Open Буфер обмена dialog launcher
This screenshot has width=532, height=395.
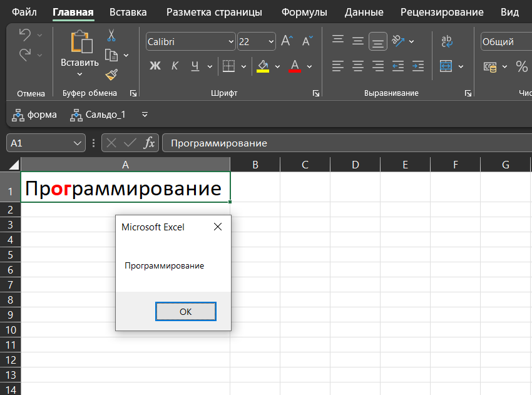(x=133, y=93)
